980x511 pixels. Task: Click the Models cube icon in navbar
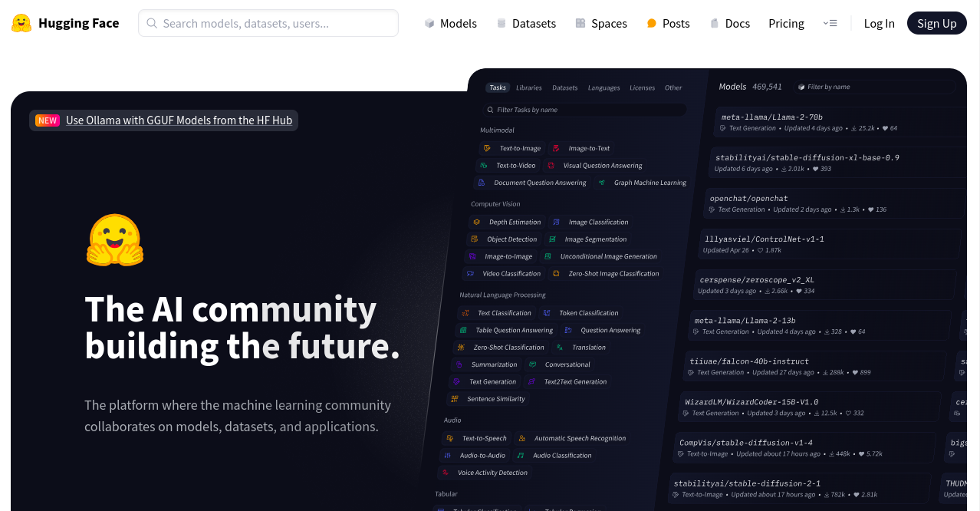429,24
